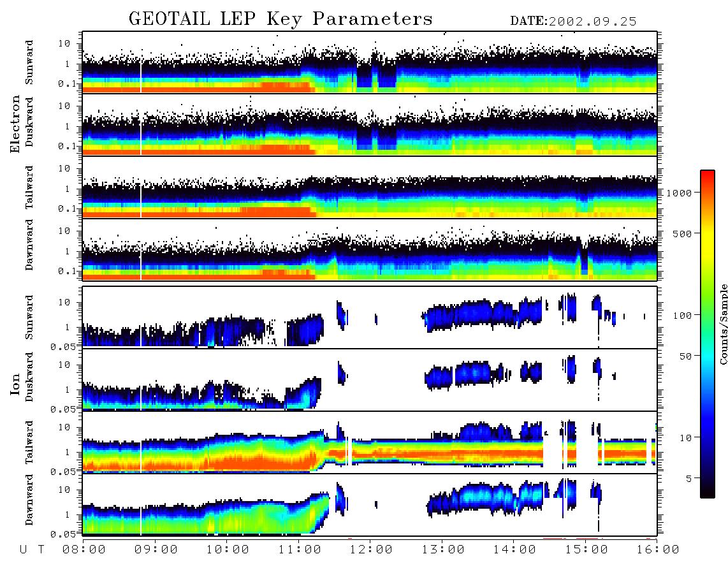Select the Electron "Duskward" panel label
This screenshot has height=561, width=728.
click(29, 122)
